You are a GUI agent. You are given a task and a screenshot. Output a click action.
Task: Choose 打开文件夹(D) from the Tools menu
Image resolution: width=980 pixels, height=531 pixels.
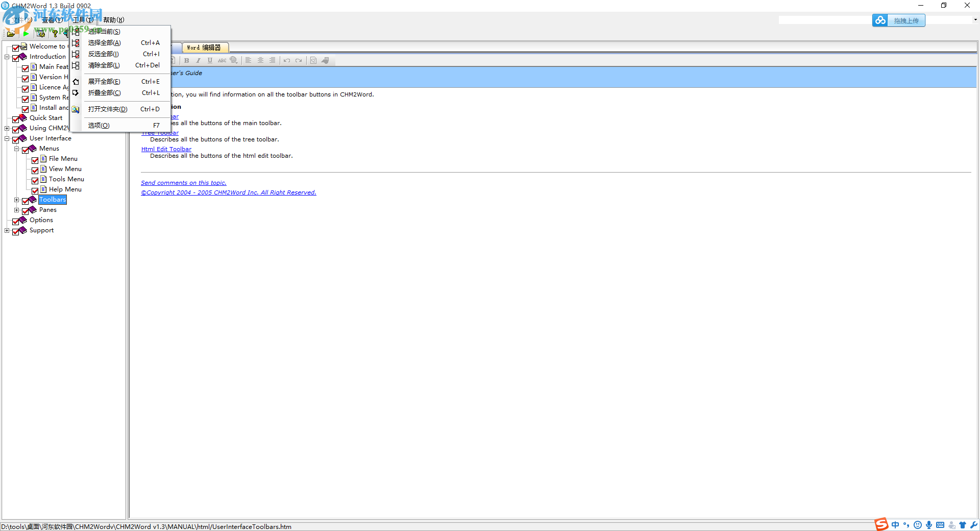pyautogui.click(x=120, y=109)
